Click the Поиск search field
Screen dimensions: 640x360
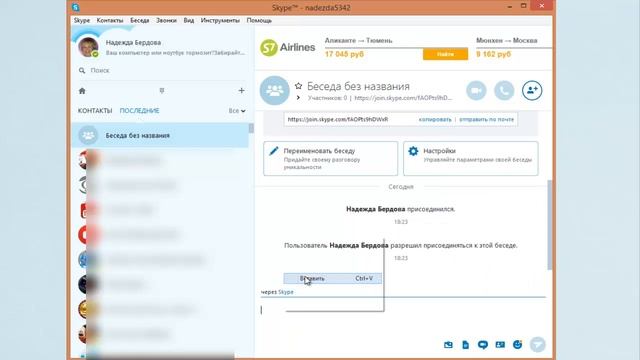tap(161, 71)
